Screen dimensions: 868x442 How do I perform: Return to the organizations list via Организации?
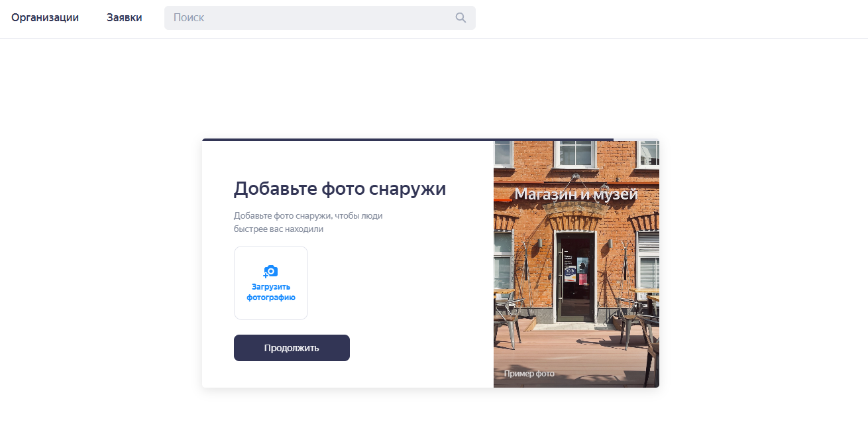click(44, 17)
